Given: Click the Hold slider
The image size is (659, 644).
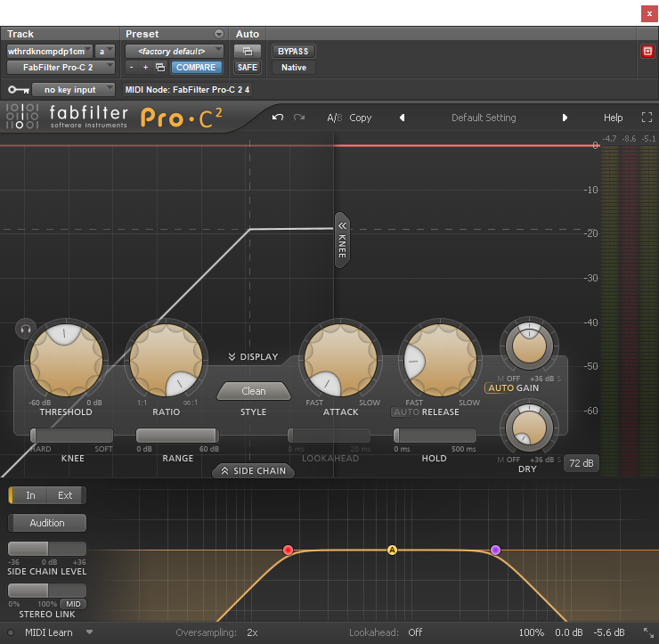Looking at the screenshot, I should [x=435, y=436].
